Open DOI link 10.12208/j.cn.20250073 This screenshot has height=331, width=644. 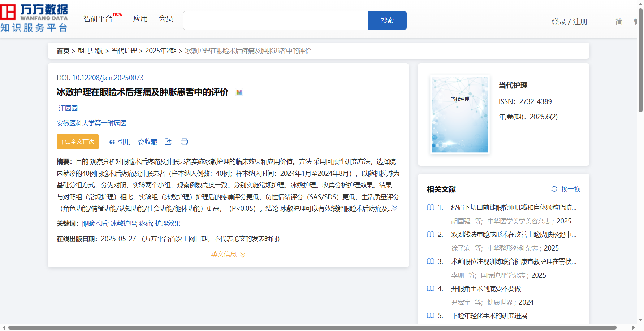click(108, 78)
